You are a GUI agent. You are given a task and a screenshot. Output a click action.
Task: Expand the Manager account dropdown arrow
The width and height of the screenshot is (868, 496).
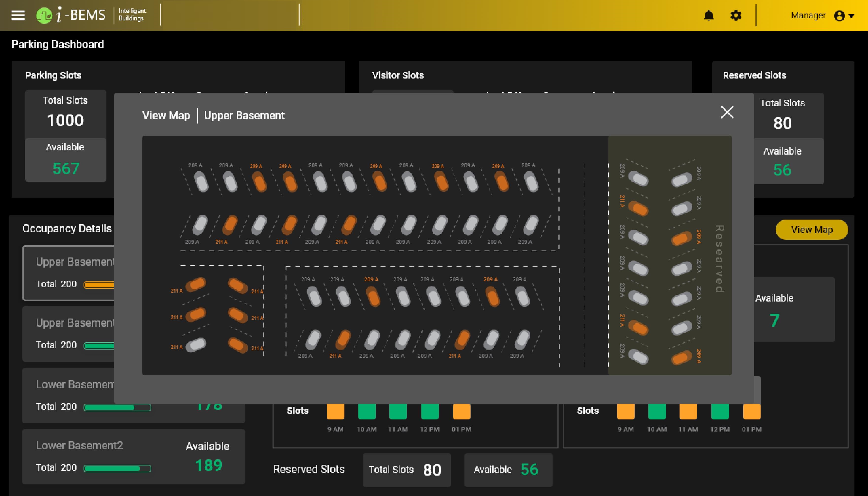[x=851, y=16]
